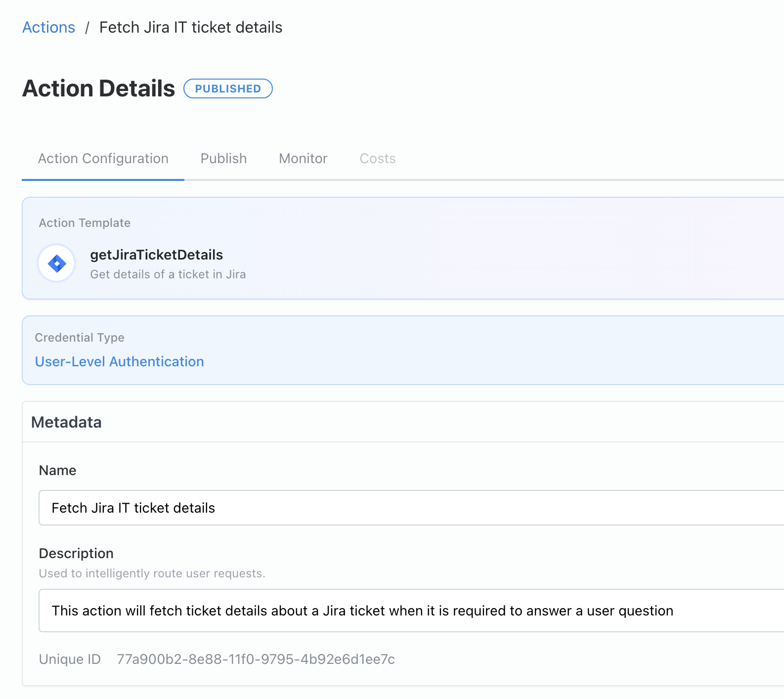Open the Monitor tab
The height and width of the screenshot is (699, 784).
[x=303, y=159]
